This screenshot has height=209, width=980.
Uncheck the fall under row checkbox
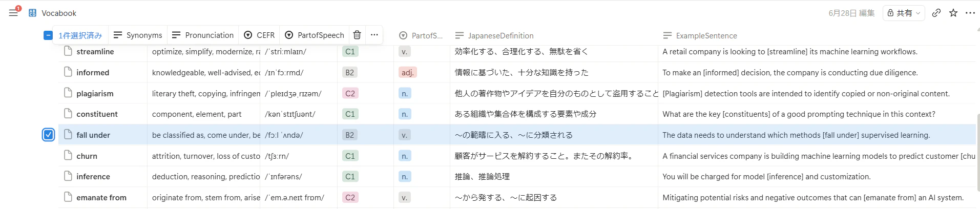[48, 135]
